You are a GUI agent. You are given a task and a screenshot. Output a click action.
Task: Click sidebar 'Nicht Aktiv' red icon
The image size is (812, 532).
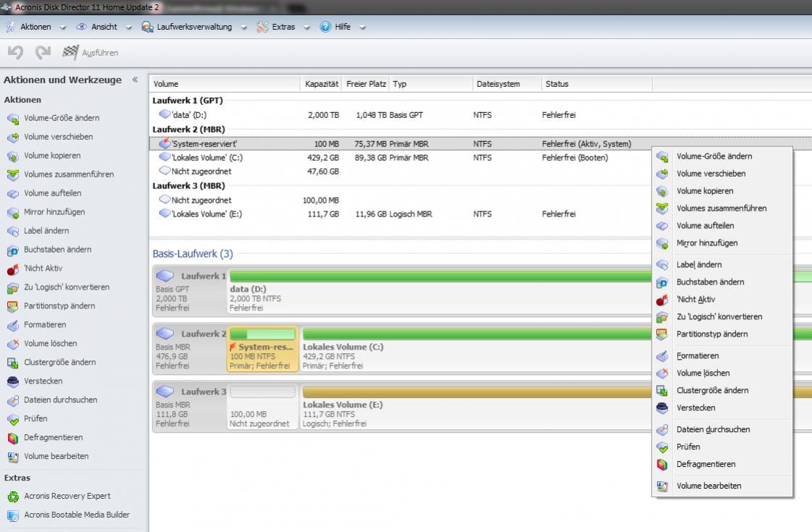13,269
